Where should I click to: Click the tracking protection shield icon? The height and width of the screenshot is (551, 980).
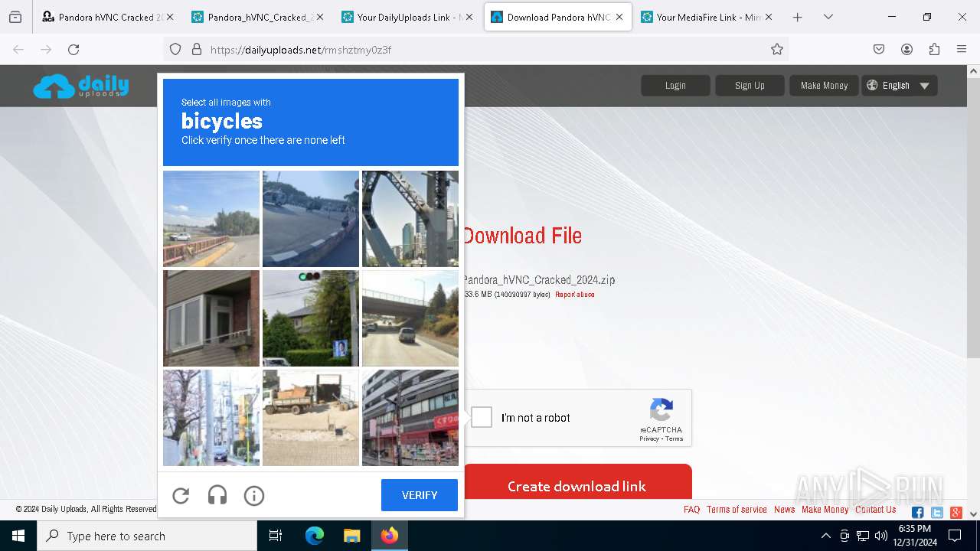tap(175, 49)
